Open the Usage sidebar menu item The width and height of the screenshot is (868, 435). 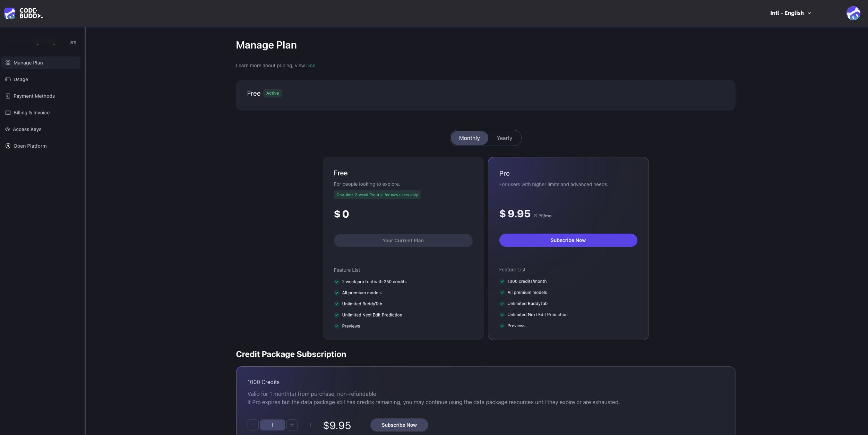point(21,79)
